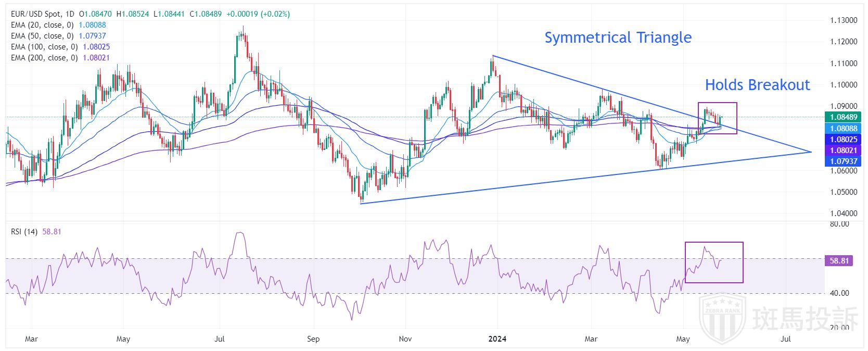The image size is (868, 351).
Task: Select the Holds Breakout text annotation
Action: (757, 85)
